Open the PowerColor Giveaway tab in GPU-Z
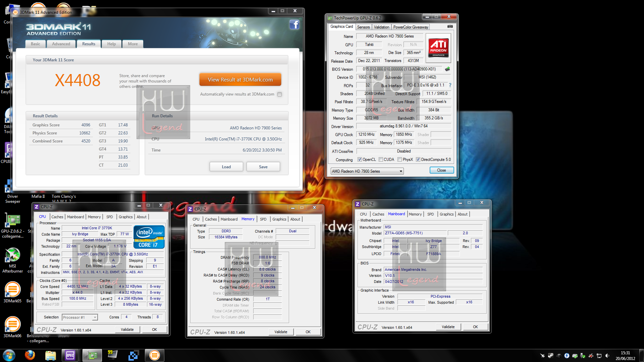644x362 pixels. click(x=411, y=27)
